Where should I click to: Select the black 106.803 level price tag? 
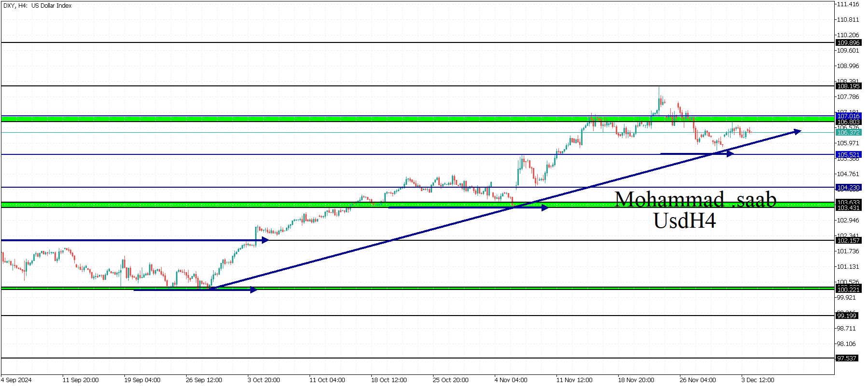(x=848, y=122)
